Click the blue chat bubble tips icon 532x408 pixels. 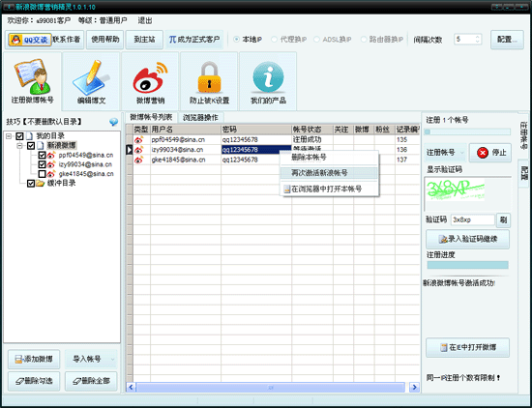pyautogui.click(x=114, y=122)
